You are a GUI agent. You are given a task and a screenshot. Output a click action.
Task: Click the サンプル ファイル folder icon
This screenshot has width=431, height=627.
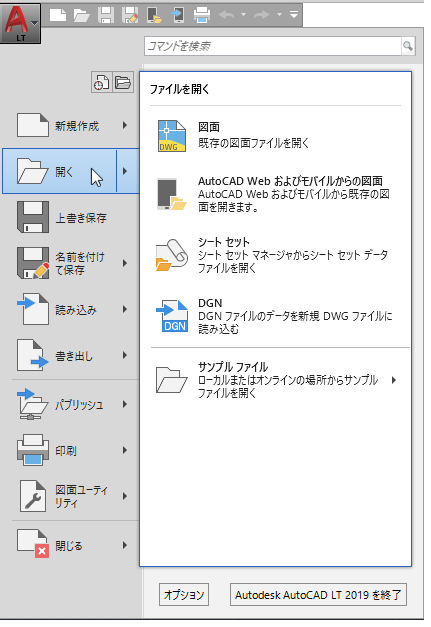[x=172, y=380]
